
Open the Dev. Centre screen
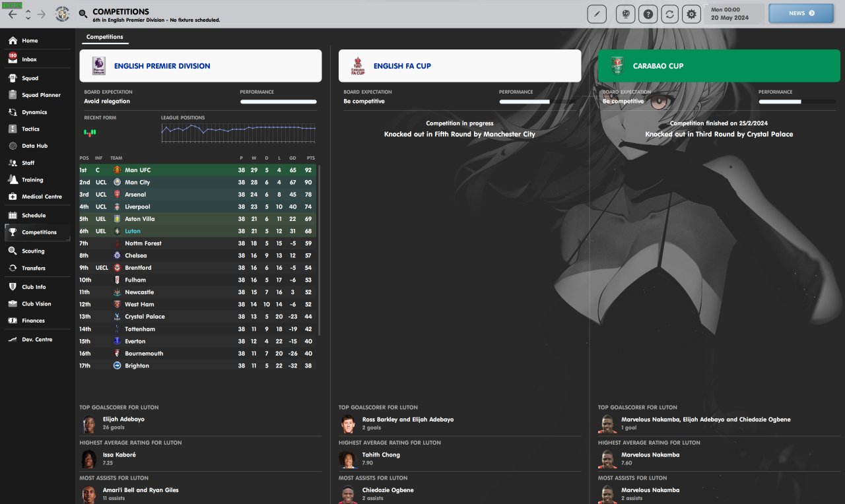(37, 340)
